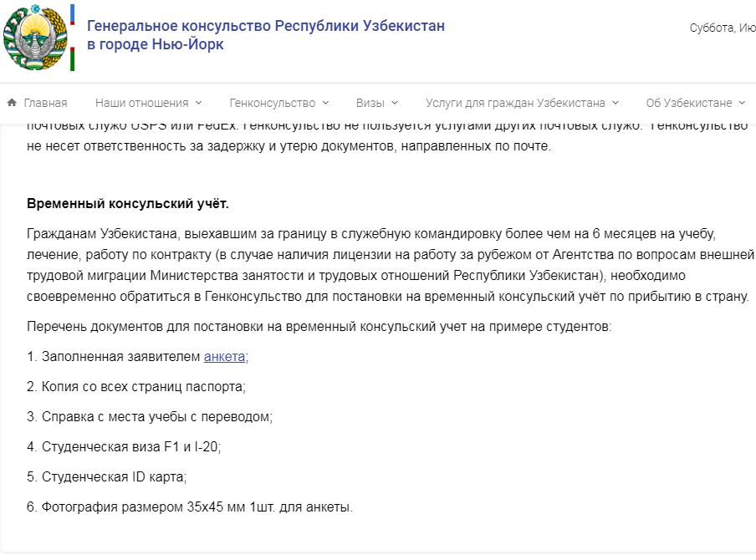Expand the Генконсульство chevron arrow
Screen dimensions: 756x560
[x=326, y=104]
